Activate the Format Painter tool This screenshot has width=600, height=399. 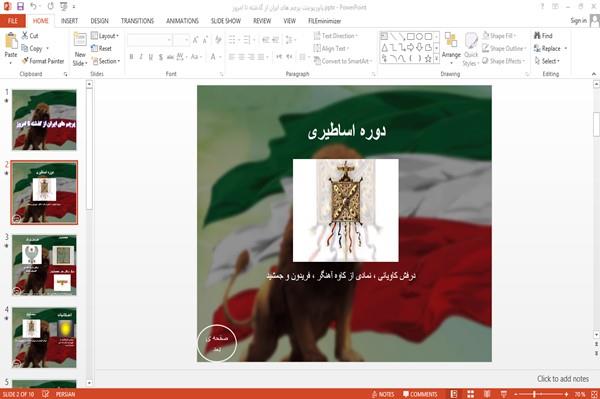tap(43, 61)
